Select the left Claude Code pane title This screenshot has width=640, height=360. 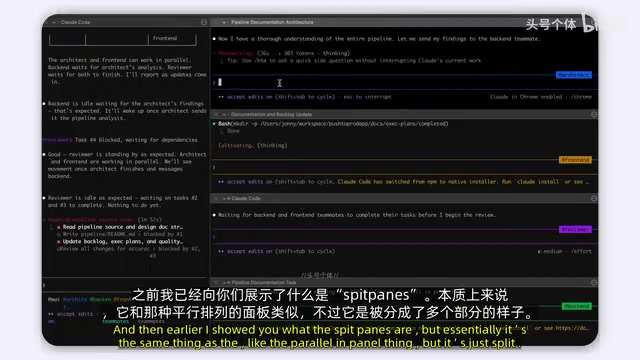[75, 22]
